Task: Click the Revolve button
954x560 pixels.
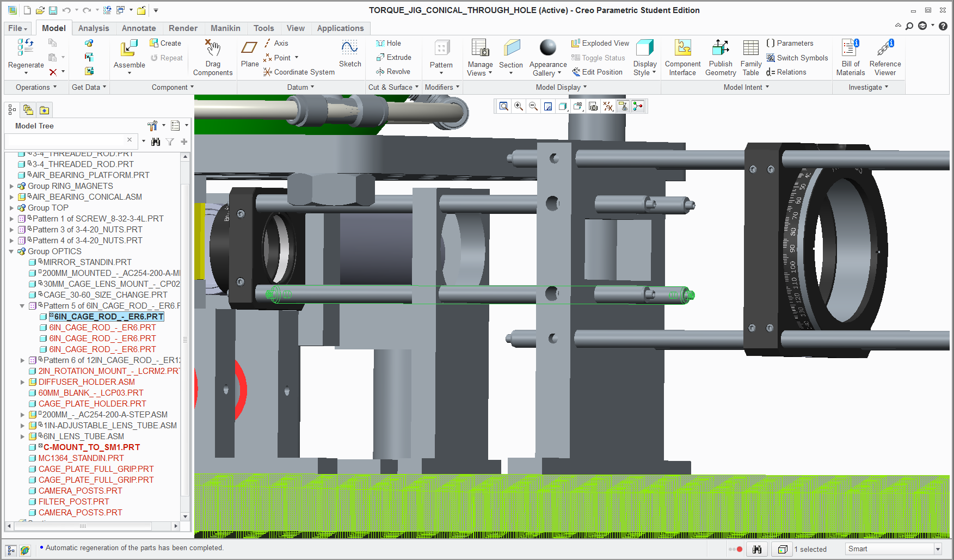Action: coord(393,71)
